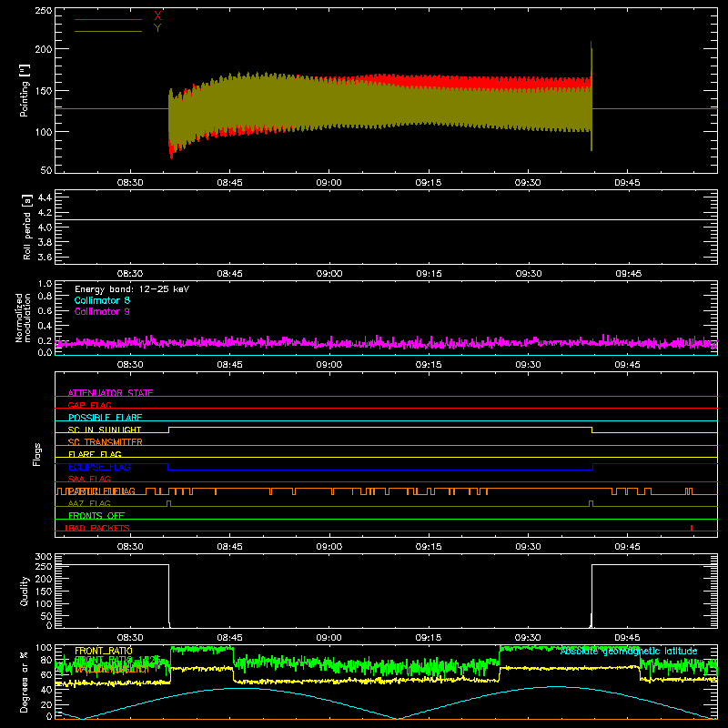The image size is (728, 728).
Task: Click 300 on the Quality axis
Action: [44, 557]
